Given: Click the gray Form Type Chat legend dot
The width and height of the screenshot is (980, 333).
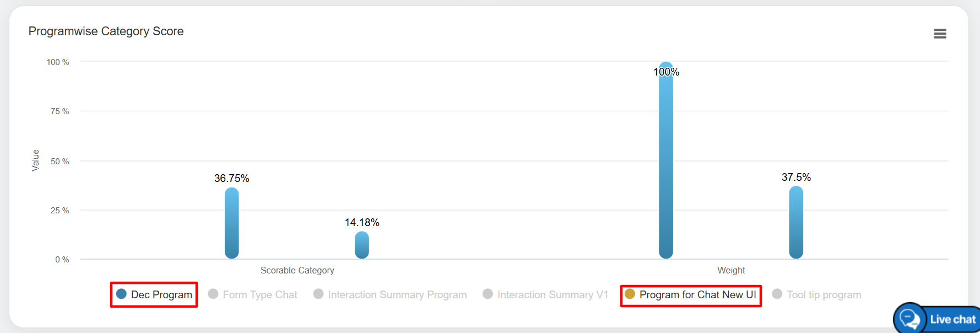Looking at the screenshot, I should click(213, 294).
